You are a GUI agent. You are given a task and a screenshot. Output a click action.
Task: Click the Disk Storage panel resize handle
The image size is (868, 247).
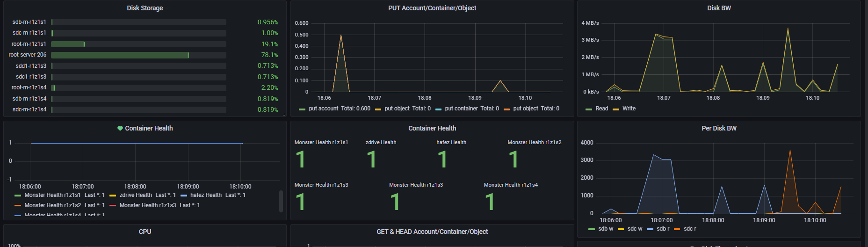coord(284,114)
